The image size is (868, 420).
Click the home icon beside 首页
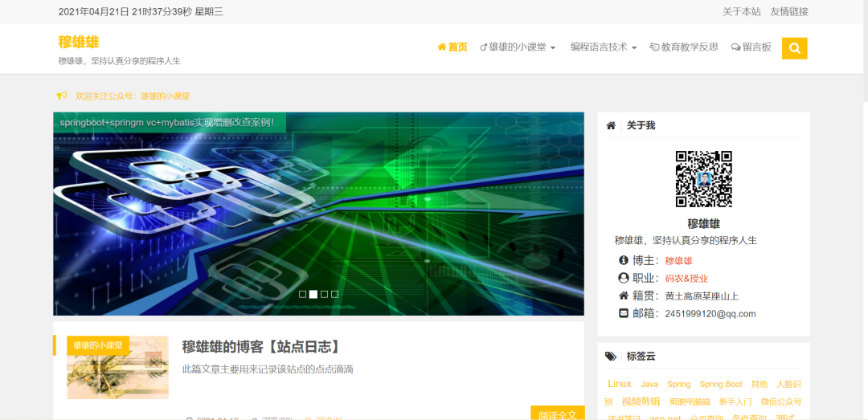442,47
